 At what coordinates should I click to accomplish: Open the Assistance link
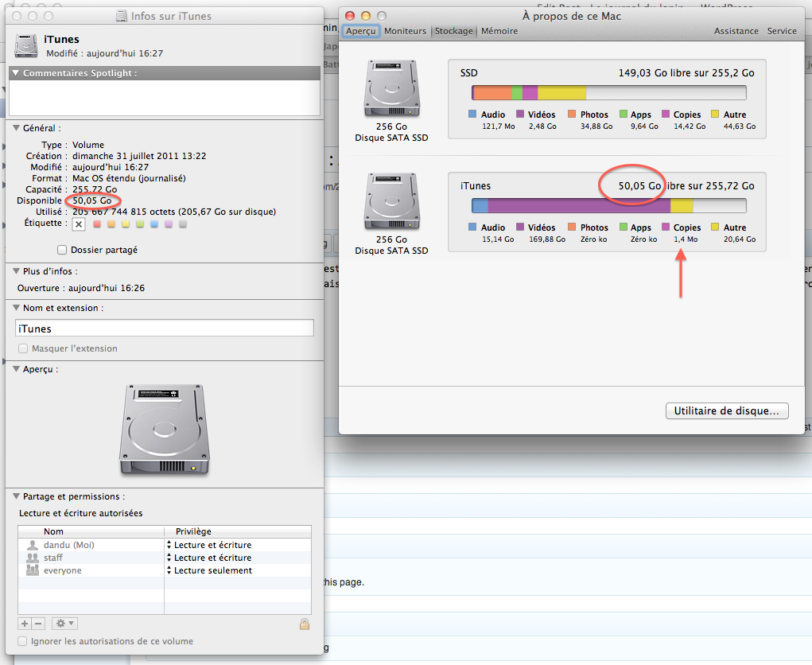tap(736, 31)
